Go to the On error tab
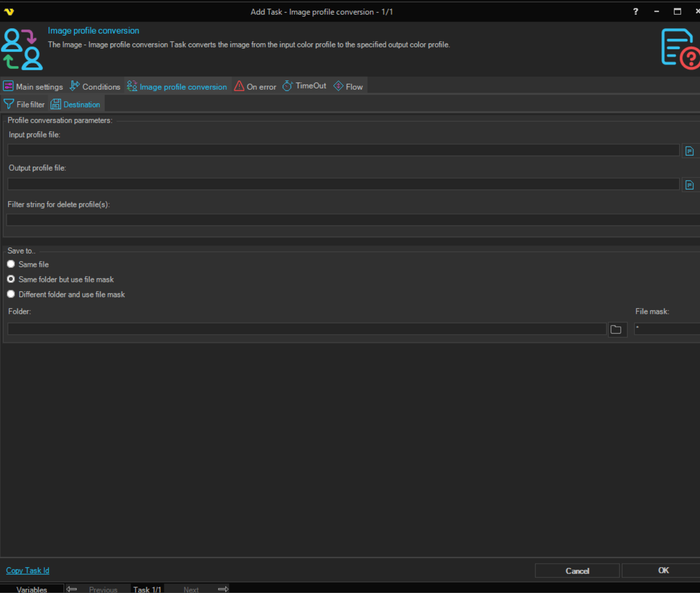The width and height of the screenshot is (700, 593). (x=256, y=87)
